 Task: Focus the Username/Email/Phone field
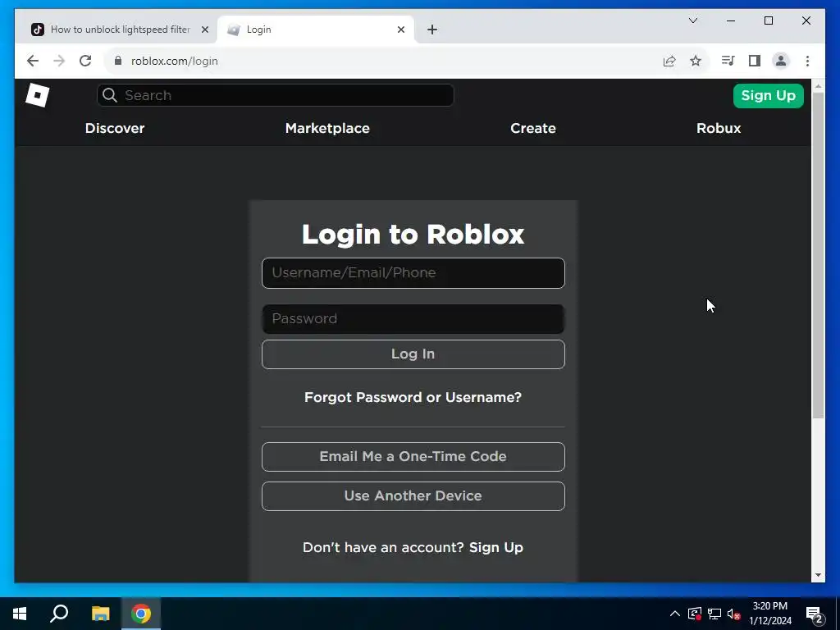pos(413,273)
